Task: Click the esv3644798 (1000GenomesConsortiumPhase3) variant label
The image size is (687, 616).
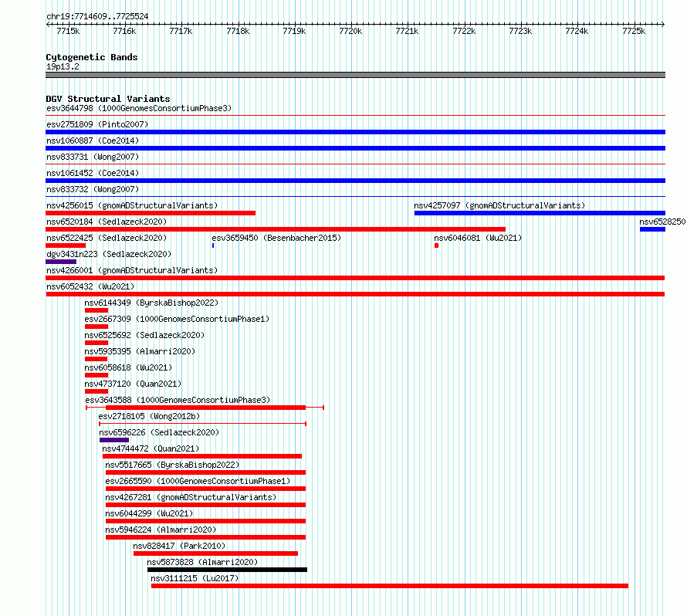Action: pyautogui.click(x=139, y=108)
